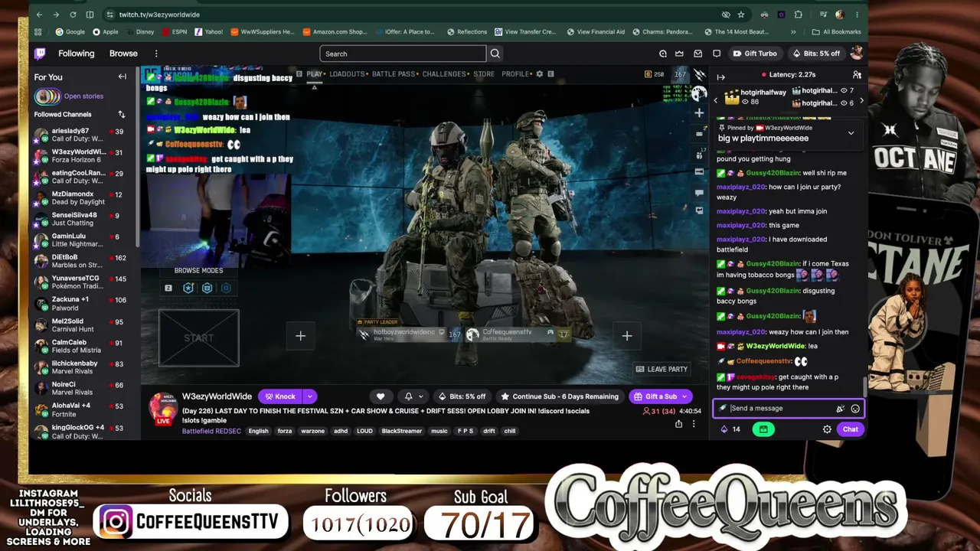Open chat settings gear icon
The height and width of the screenshot is (551, 980).
(827, 429)
